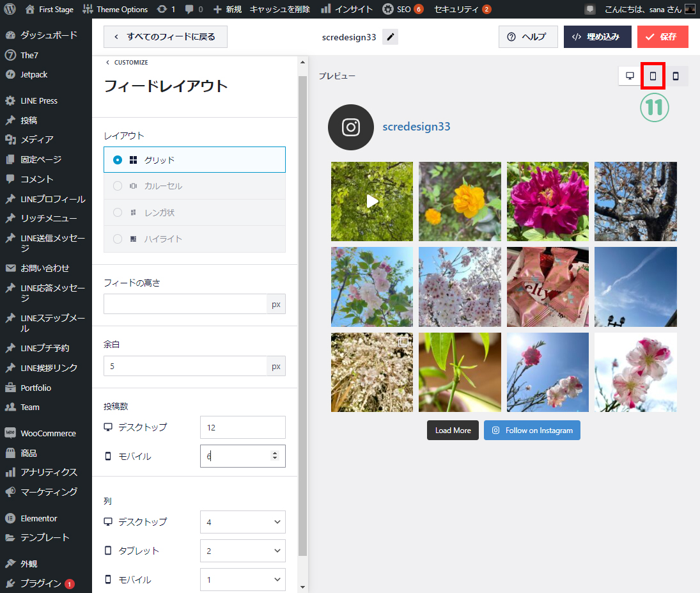Open comments bubble in admin bar

click(x=194, y=9)
